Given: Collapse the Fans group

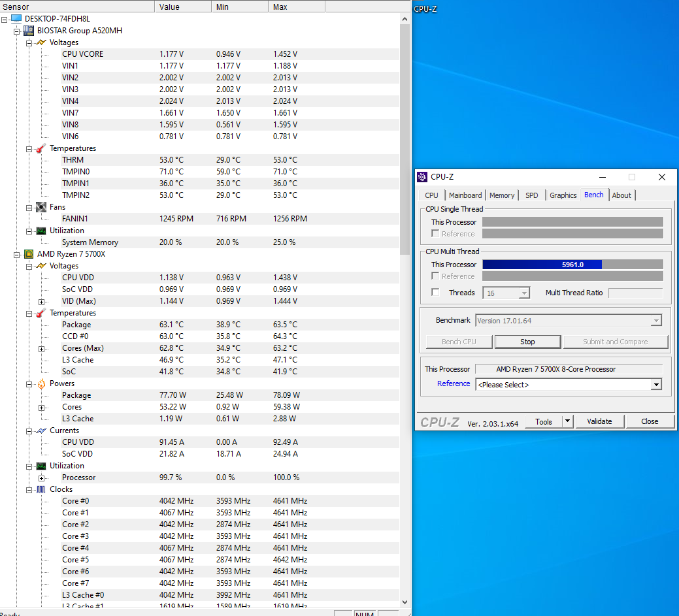Looking at the screenshot, I should pyautogui.click(x=29, y=208).
